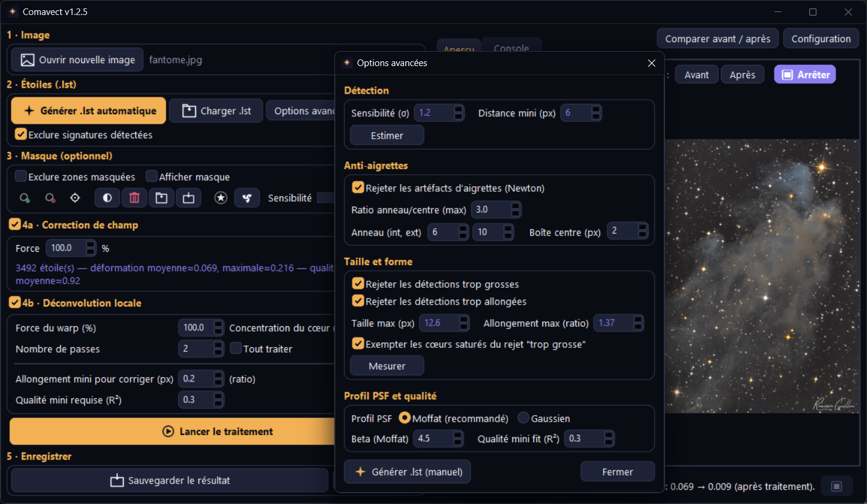867x504 pixels.
Task: Show the Après preview view
Action: click(x=743, y=74)
